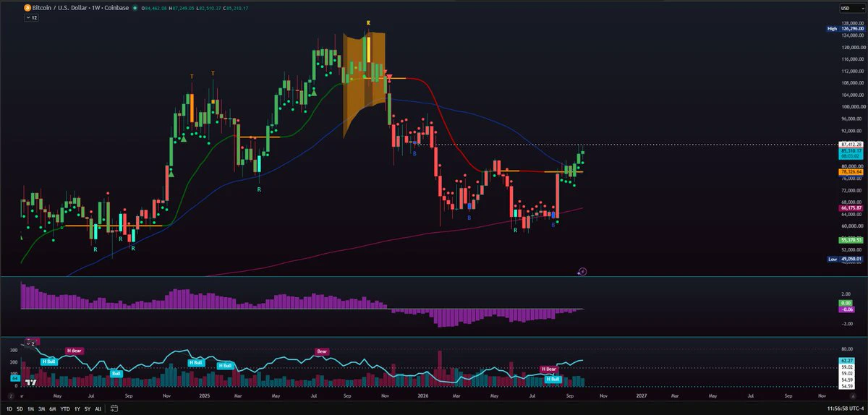Viewport: 868px width, 415px height.
Task: Click the cyan 85,310.17 last price label
Action: point(851,151)
